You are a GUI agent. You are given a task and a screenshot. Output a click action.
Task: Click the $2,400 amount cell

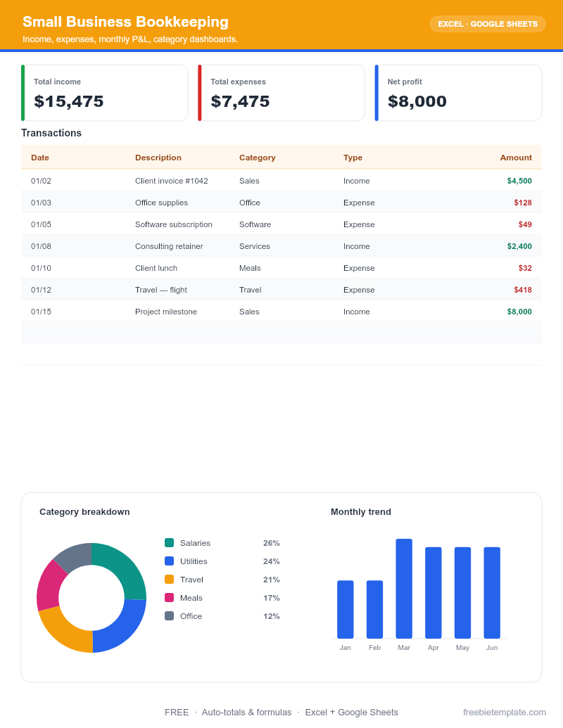tap(519, 246)
